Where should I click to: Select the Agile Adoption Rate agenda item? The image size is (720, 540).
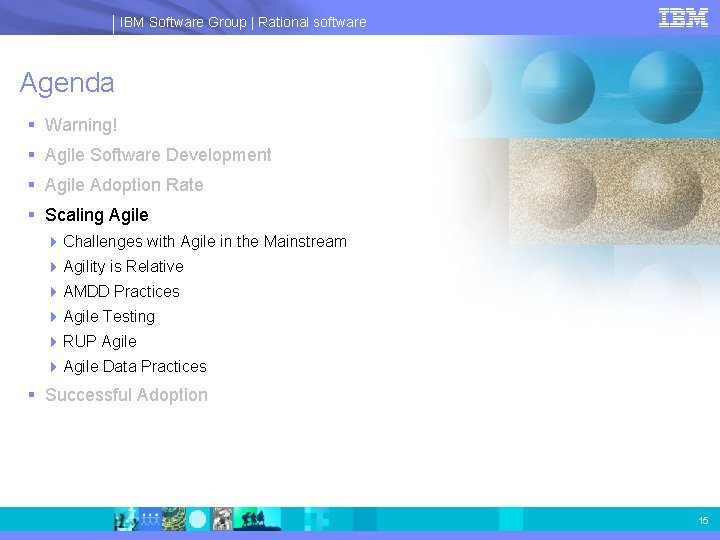pos(124,185)
